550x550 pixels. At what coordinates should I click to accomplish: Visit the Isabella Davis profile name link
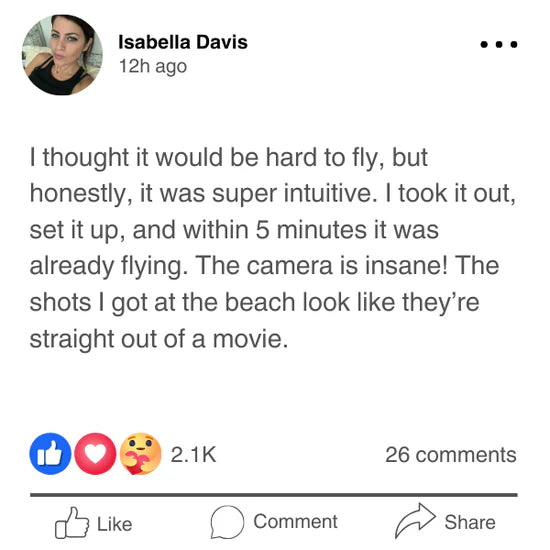[183, 42]
